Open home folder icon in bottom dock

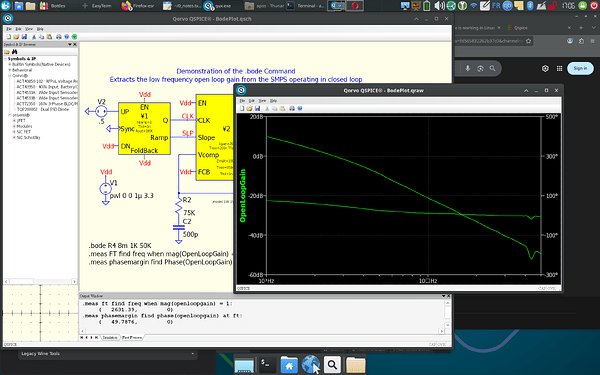(289, 364)
